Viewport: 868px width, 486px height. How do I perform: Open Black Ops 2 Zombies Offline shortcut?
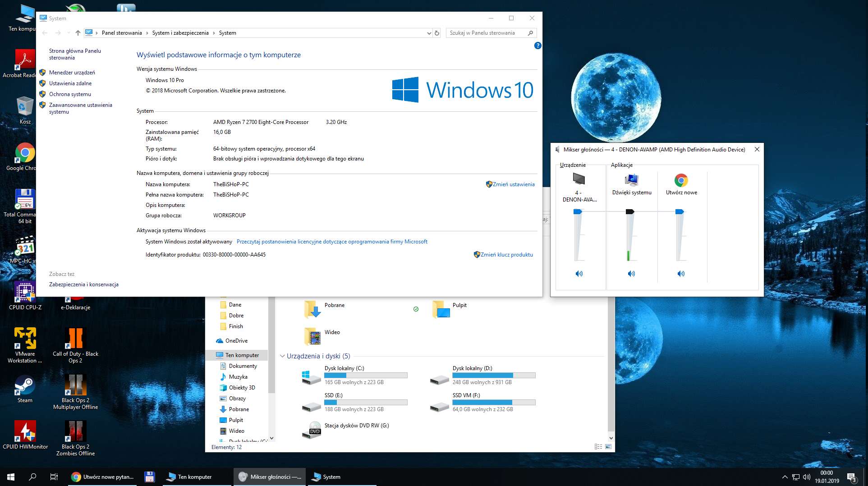pyautogui.click(x=75, y=438)
